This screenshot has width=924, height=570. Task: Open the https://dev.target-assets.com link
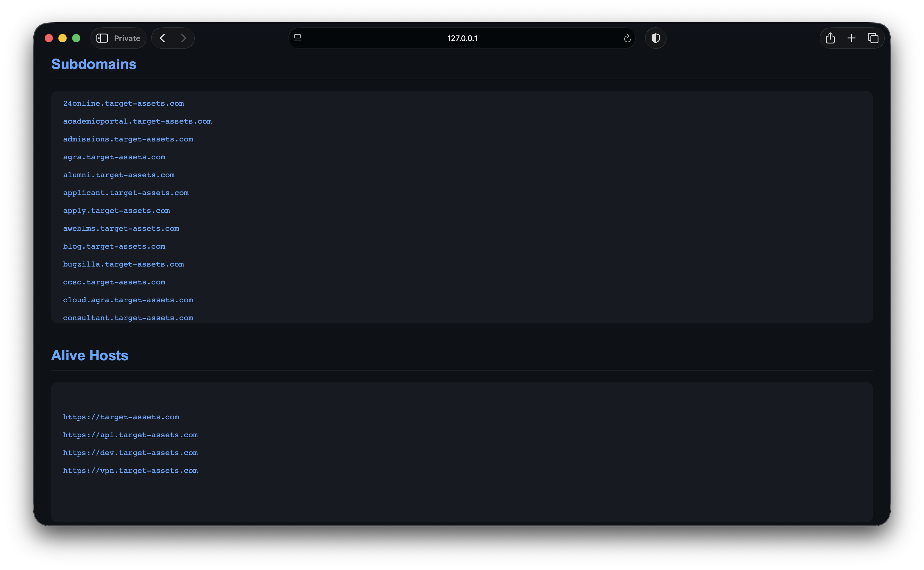(130, 452)
